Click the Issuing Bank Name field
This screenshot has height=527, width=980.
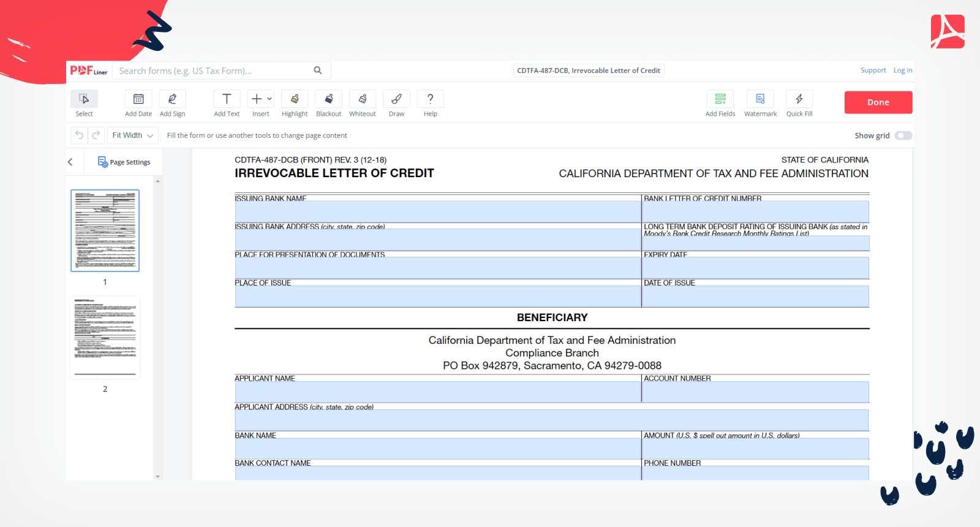[437, 212]
